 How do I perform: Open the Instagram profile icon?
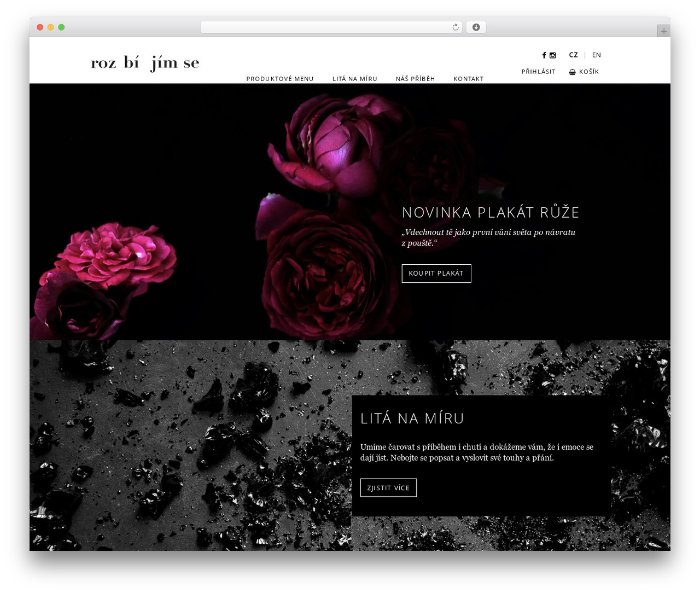(x=553, y=55)
